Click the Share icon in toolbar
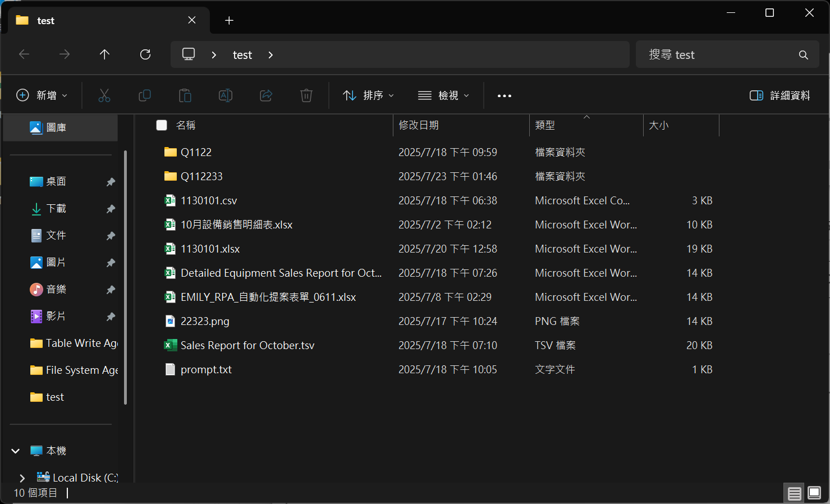 [x=266, y=95]
